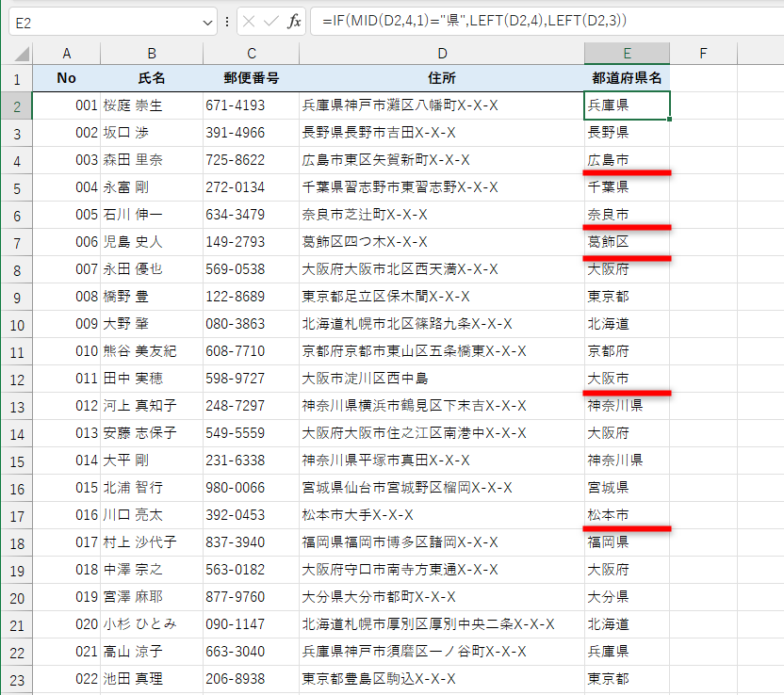Image resolution: width=784 pixels, height=695 pixels.
Task: Select cell E2 containing '兵庫県'
Action: tap(627, 105)
